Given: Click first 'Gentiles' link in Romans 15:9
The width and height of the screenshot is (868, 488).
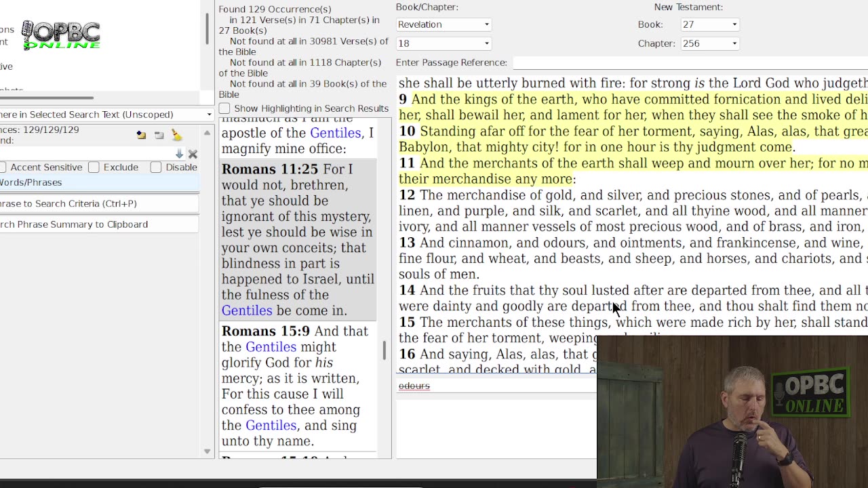Looking at the screenshot, I should pyautogui.click(x=271, y=347).
